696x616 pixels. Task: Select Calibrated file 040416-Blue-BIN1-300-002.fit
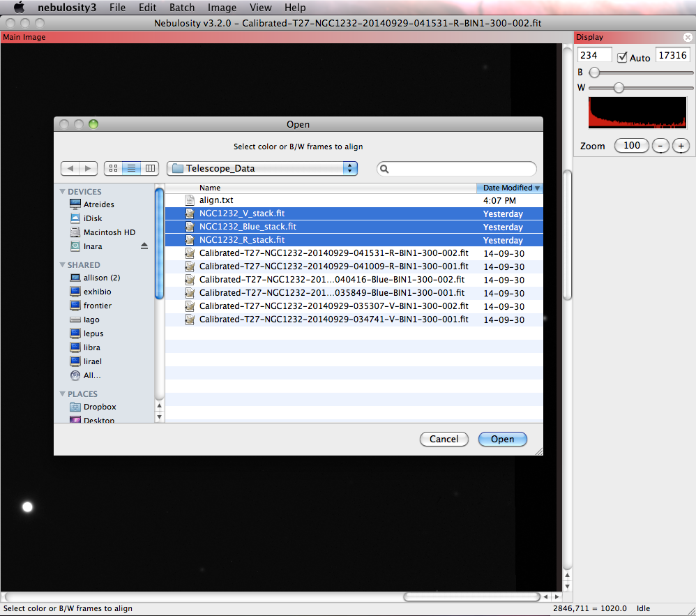[x=354, y=280]
